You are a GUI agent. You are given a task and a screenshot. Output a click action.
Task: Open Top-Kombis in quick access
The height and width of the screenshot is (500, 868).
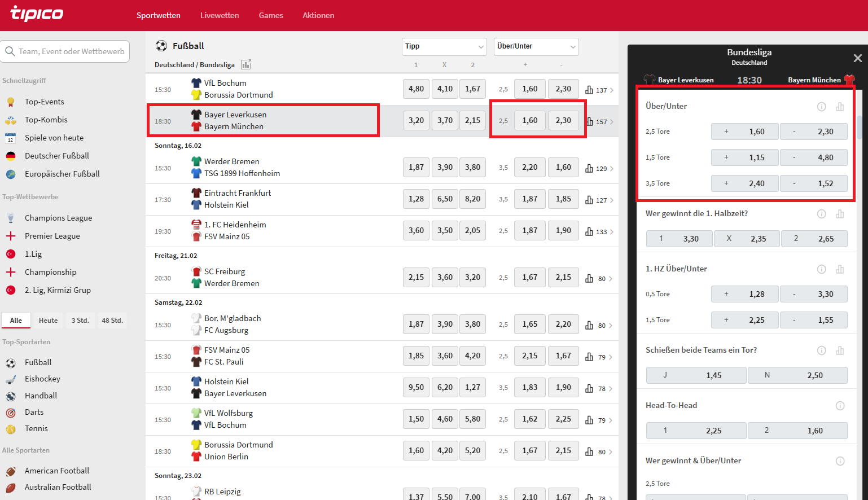tap(46, 120)
